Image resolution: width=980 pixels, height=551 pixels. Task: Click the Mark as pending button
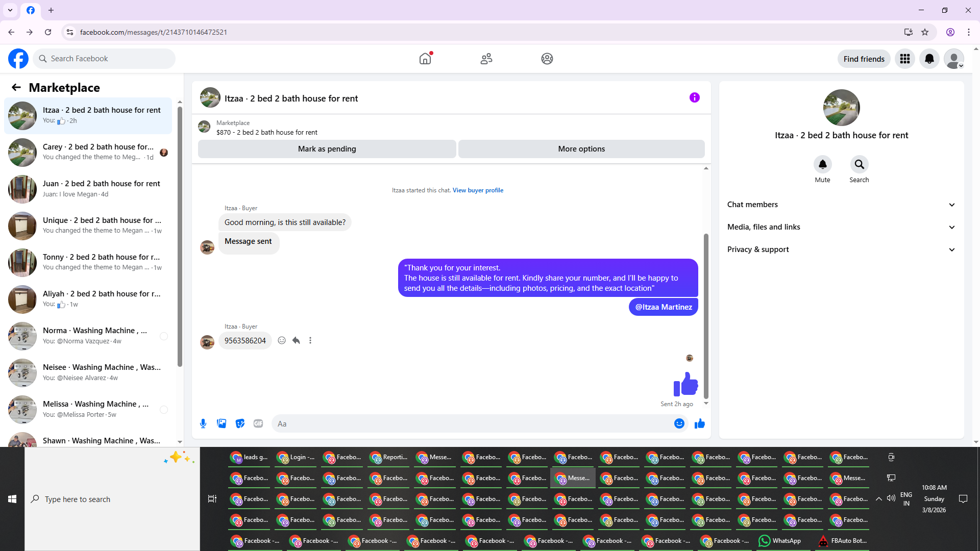(x=327, y=149)
